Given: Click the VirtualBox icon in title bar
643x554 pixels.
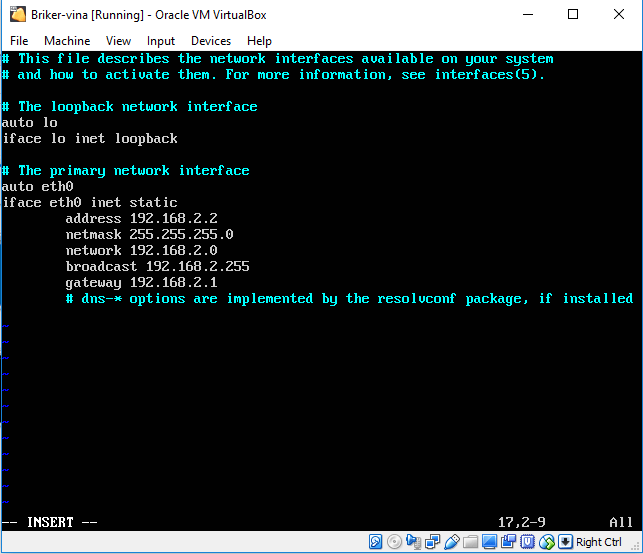Looking at the screenshot, I should tap(15, 14).
